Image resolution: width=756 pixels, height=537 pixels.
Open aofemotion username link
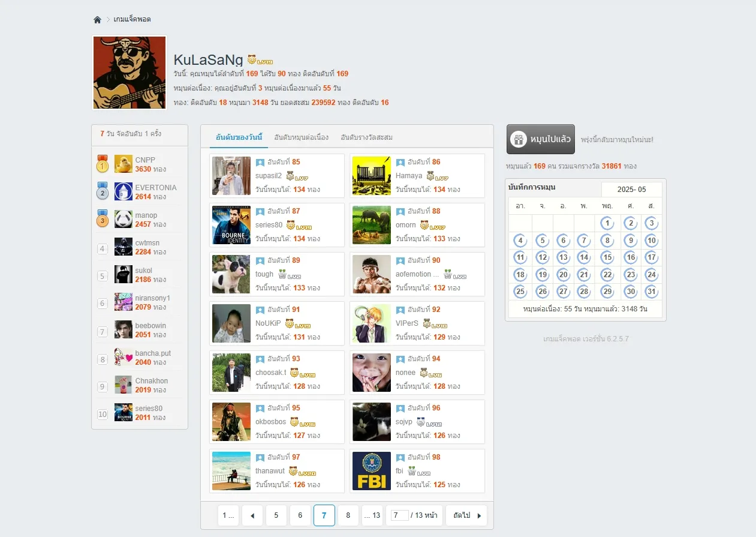click(417, 274)
